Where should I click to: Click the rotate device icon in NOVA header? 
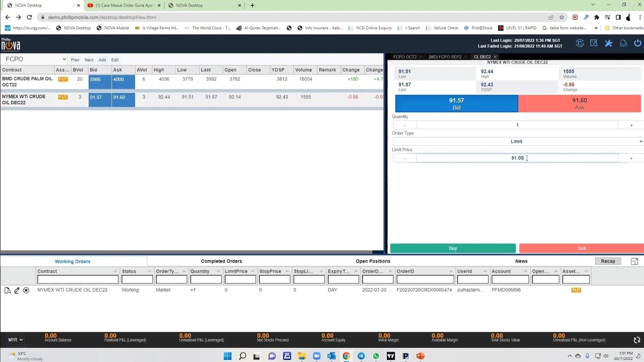580,44
